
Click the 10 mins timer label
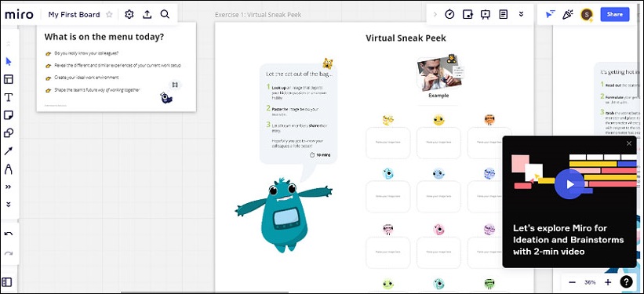pyautogui.click(x=320, y=155)
